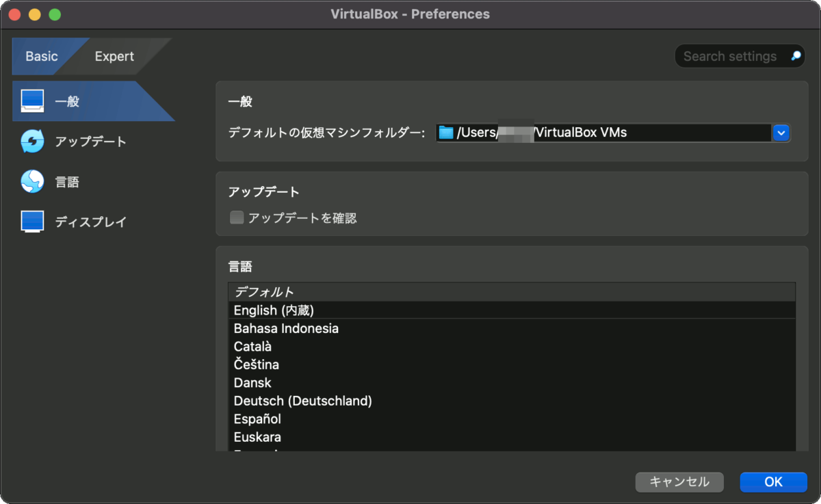Click the folder icon in the VM folder field
The height and width of the screenshot is (504, 821).
446,133
